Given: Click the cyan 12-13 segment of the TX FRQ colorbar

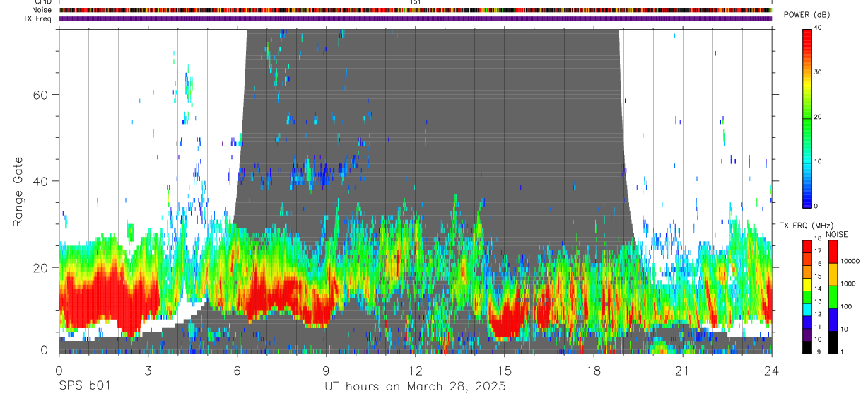Looking at the screenshot, I should (807, 310).
